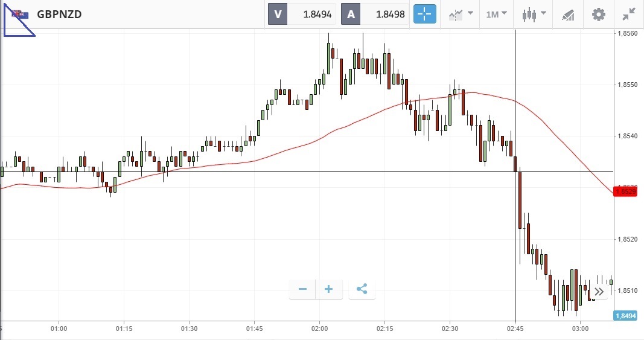Viewport: 644px width, 340px height.
Task: Select the drawing tools pencil icon
Action: tap(568, 14)
